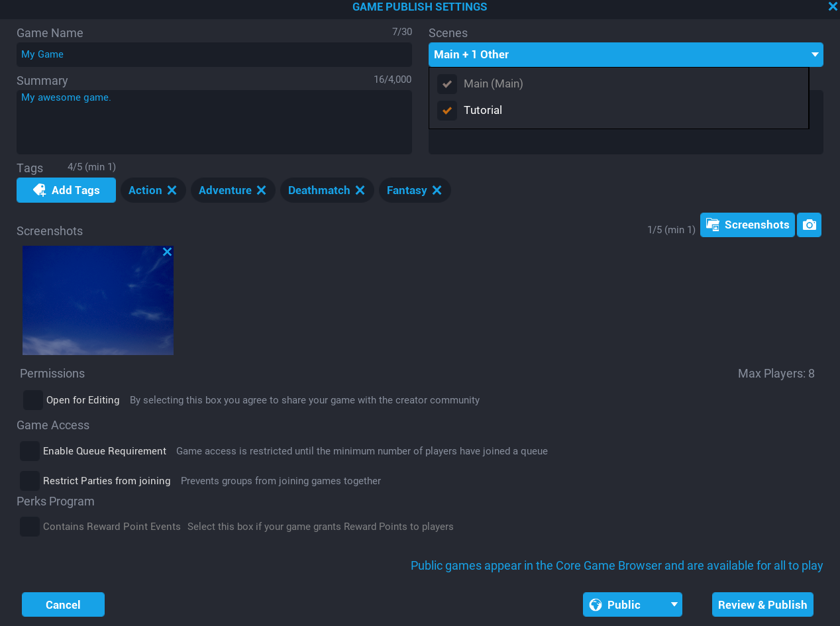Delete the Deathmatch tag using its X
This screenshot has width=840, height=626.
pos(360,190)
